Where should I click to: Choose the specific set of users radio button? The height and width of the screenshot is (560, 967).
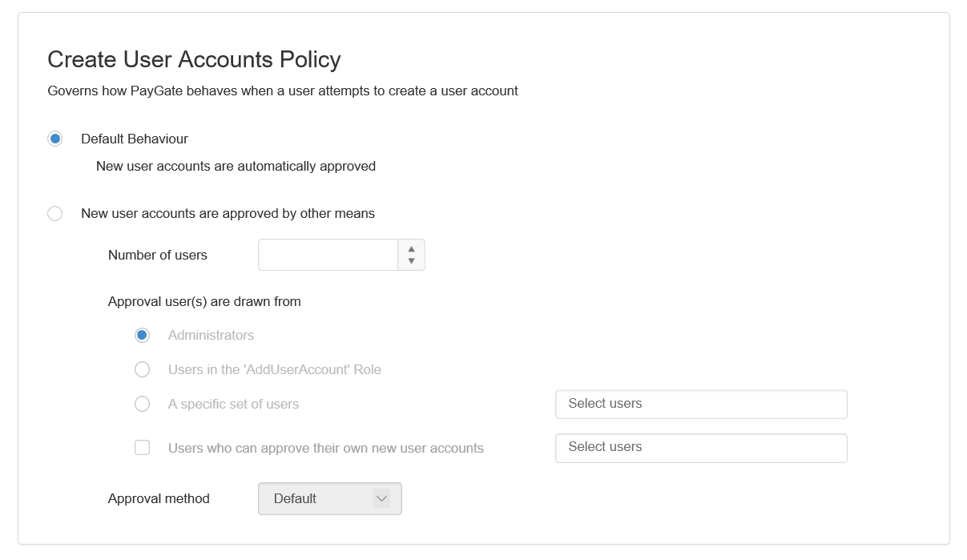pos(142,405)
